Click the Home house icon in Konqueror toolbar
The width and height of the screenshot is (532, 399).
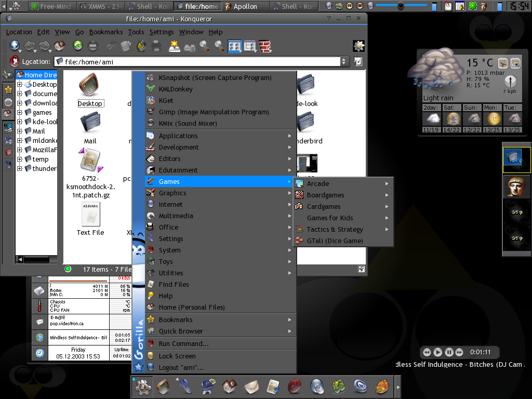pos(60,46)
